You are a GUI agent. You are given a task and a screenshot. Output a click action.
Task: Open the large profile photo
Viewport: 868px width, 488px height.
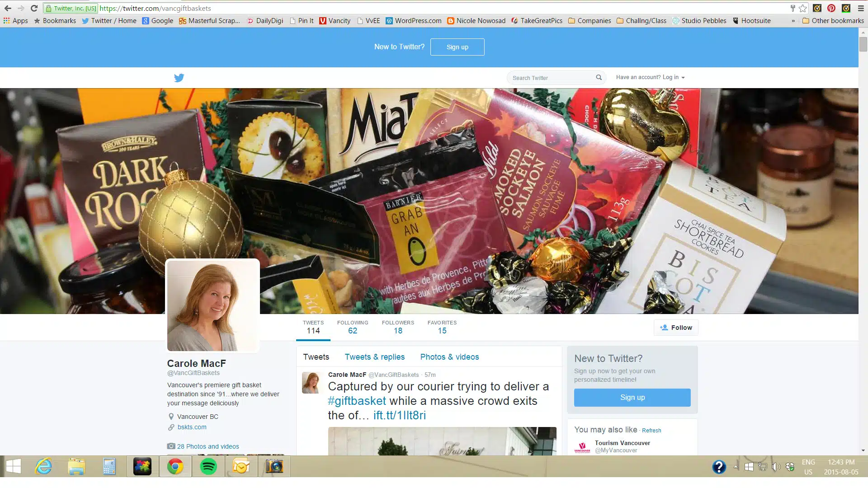(x=212, y=306)
